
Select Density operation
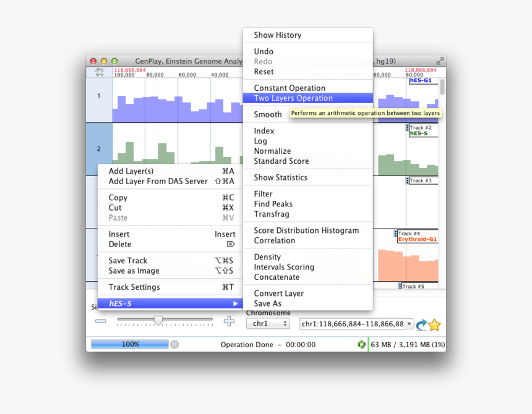pos(307,256)
